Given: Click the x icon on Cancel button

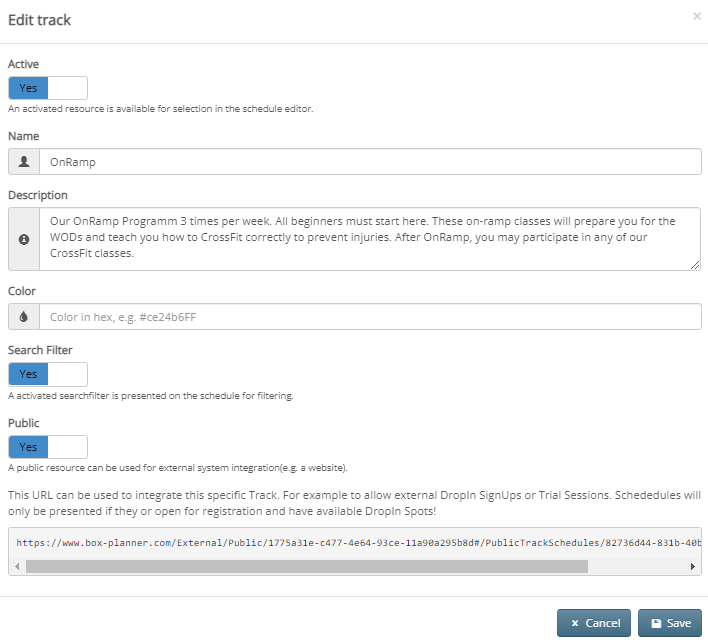Looking at the screenshot, I should click(575, 623).
